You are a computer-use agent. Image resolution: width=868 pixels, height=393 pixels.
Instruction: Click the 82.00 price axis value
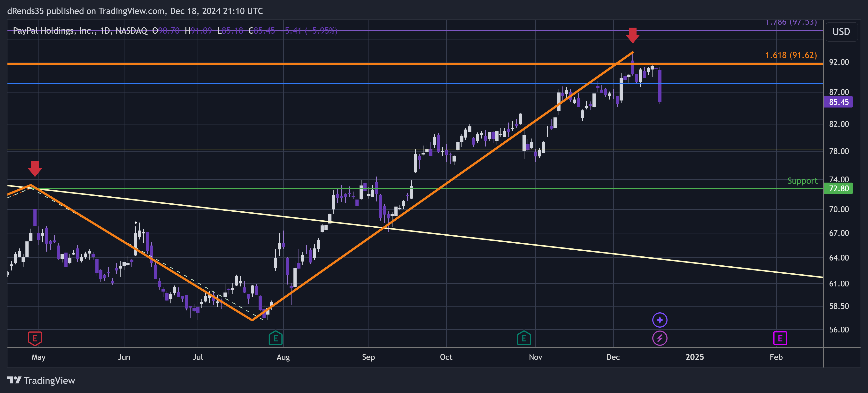839,124
